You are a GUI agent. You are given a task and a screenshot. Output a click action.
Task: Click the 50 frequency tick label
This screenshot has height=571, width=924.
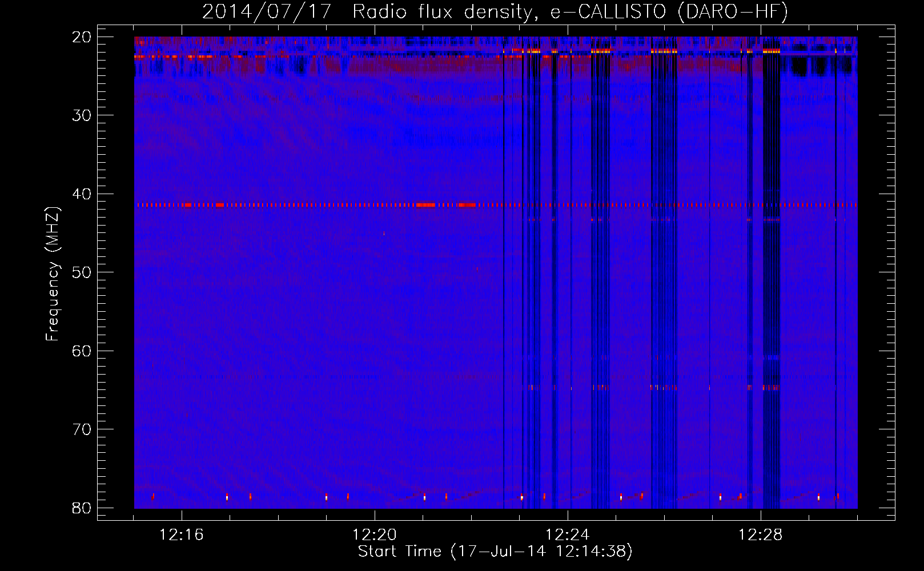pos(82,272)
